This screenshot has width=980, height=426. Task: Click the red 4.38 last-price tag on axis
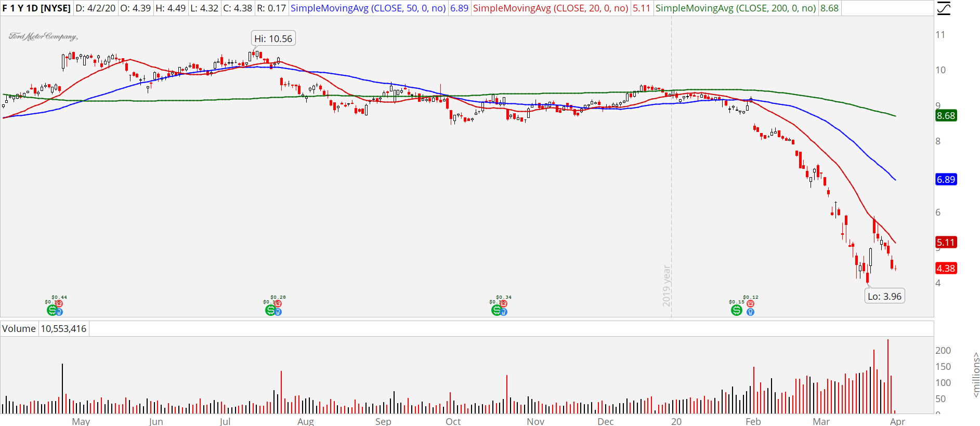[x=946, y=268]
